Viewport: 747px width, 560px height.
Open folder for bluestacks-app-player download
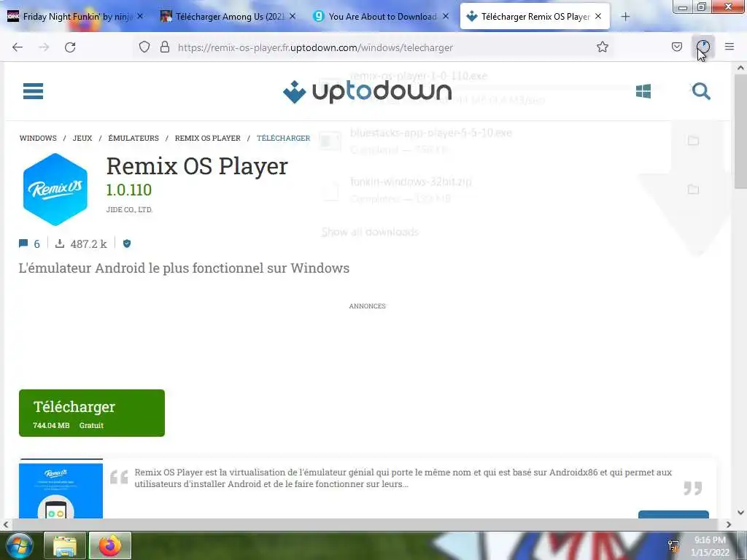pos(693,141)
